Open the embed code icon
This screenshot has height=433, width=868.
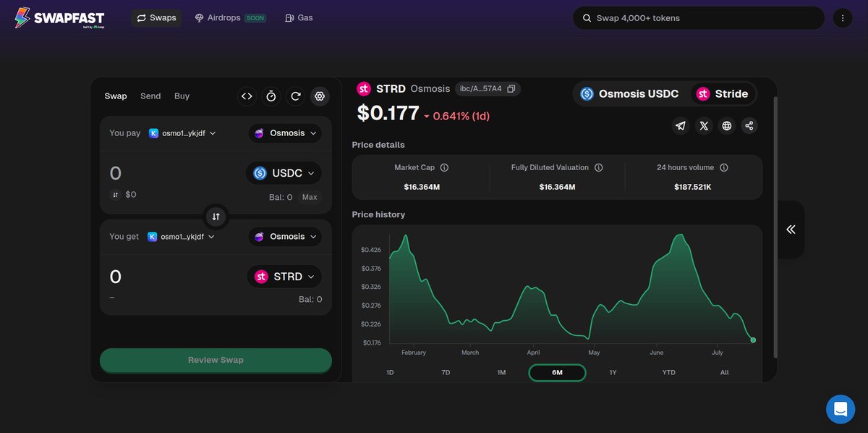click(247, 96)
